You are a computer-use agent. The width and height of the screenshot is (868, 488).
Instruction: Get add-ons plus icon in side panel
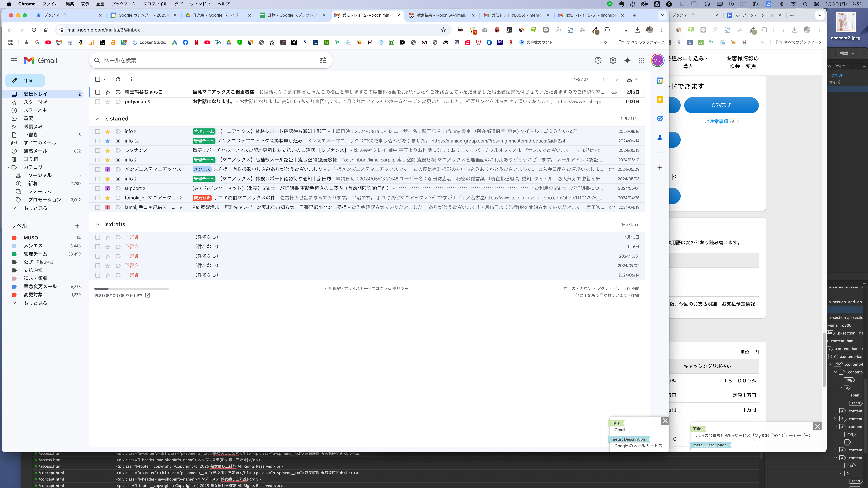pyautogui.click(x=660, y=168)
